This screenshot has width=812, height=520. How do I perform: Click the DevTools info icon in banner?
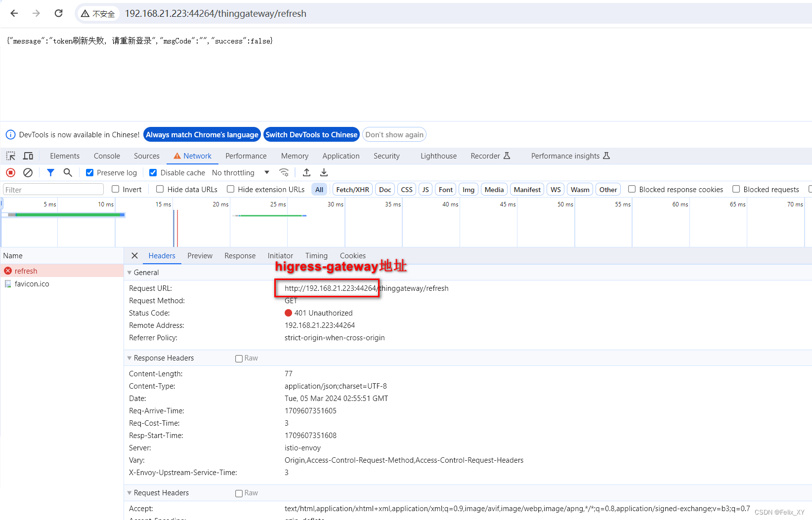click(x=10, y=135)
